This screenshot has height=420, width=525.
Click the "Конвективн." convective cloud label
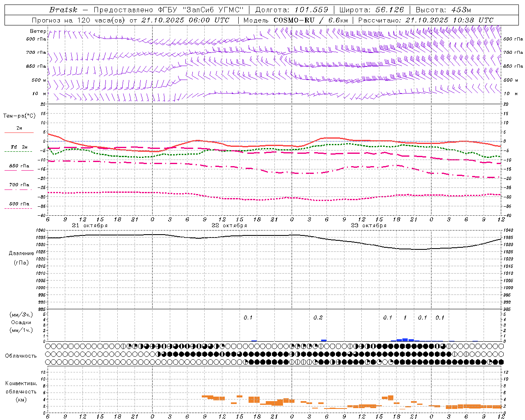point(21,383)
